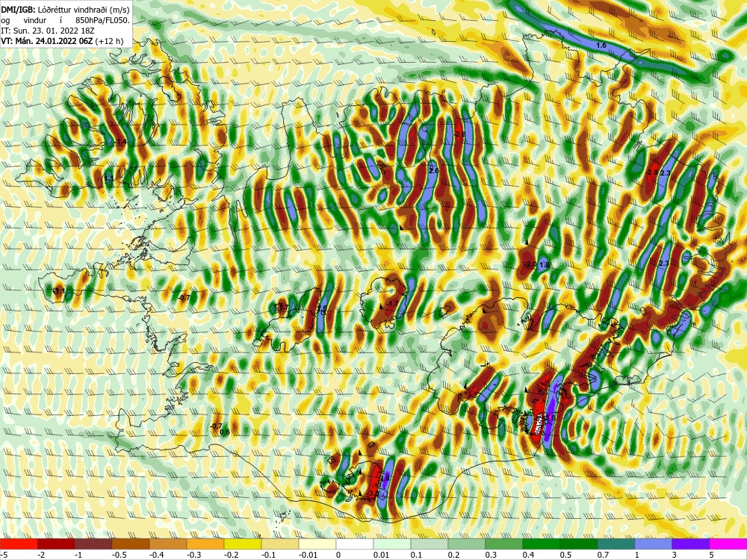Click the 'IT: Sun. 23. 01. 2022 18Z' line
Viewport: 747px width, 560px height.
(x=48, y=31)
